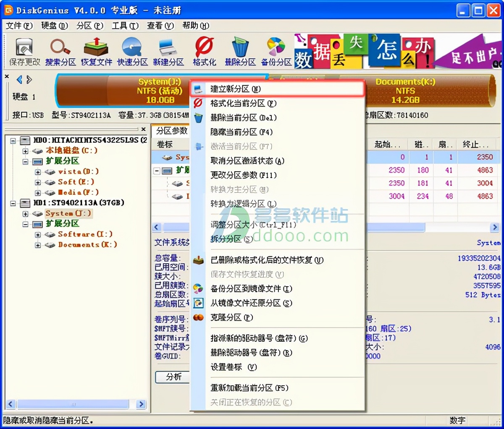
Task: Click the 保存更改 toolbar icon
Action: 23,50
